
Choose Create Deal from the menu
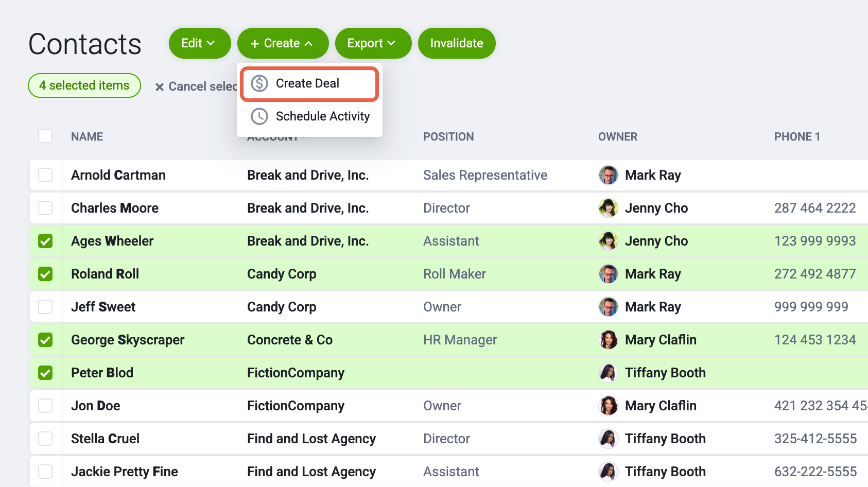click(308, 83)
